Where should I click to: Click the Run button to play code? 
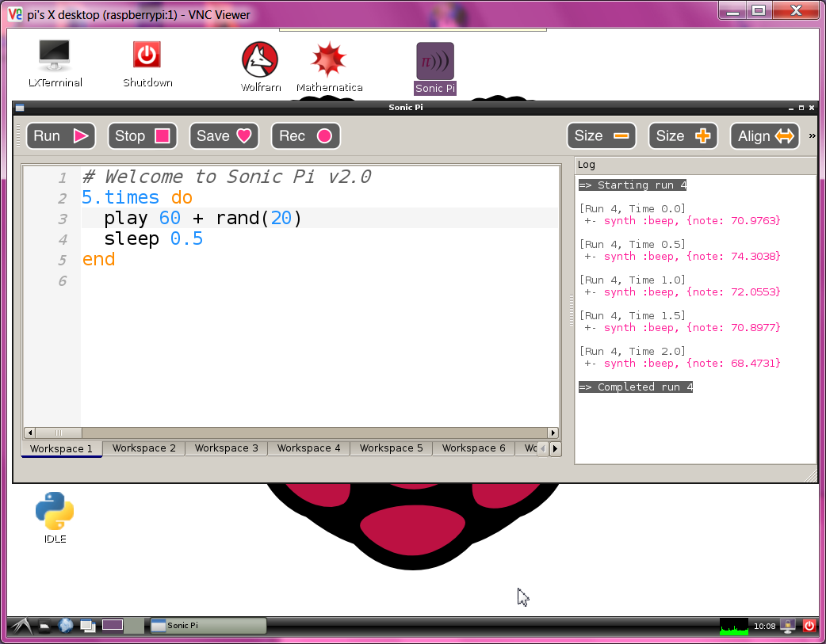60,136
